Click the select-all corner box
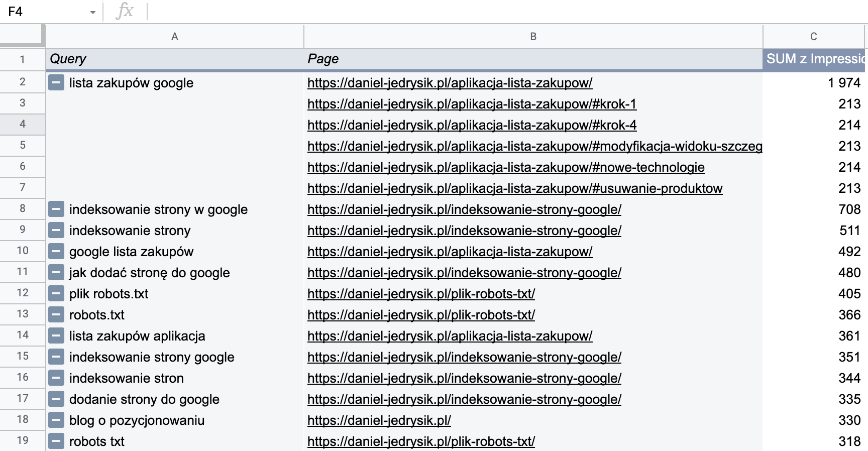Screen dimensions: 868x451 pos(22,36)
